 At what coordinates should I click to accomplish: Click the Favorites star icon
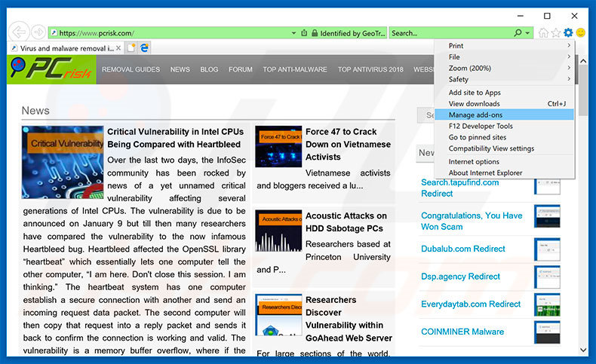[x=556, y=33]
